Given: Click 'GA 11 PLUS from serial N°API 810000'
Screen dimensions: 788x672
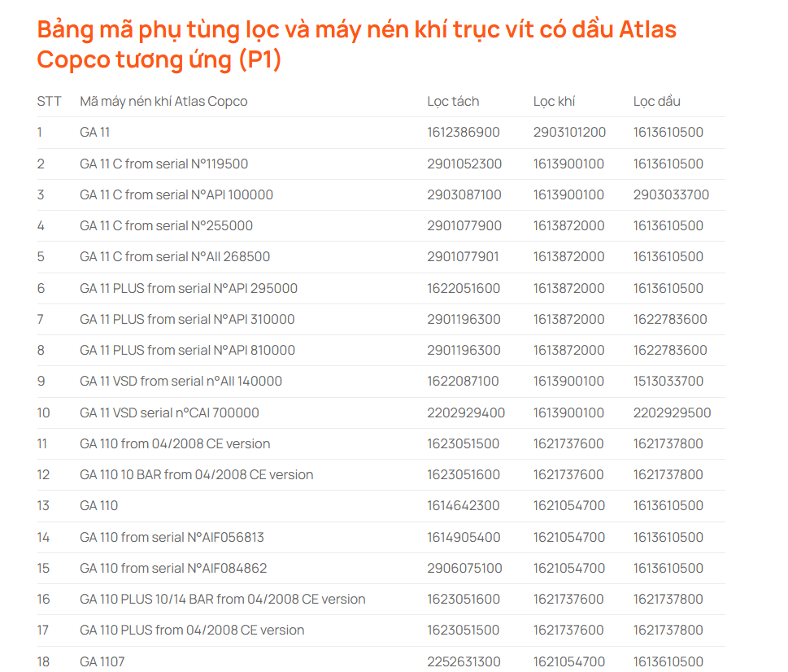Looking at the screenshot, I should (x=188, y=351).
